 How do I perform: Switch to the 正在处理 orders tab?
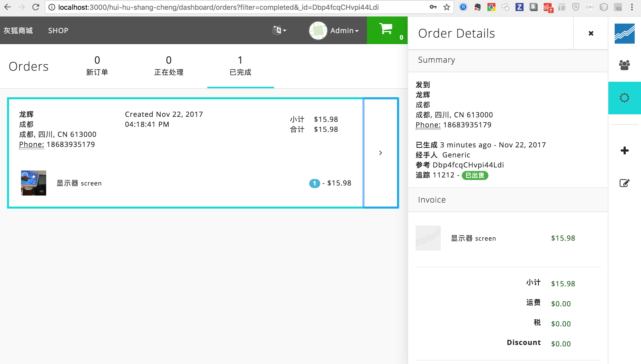169,66
